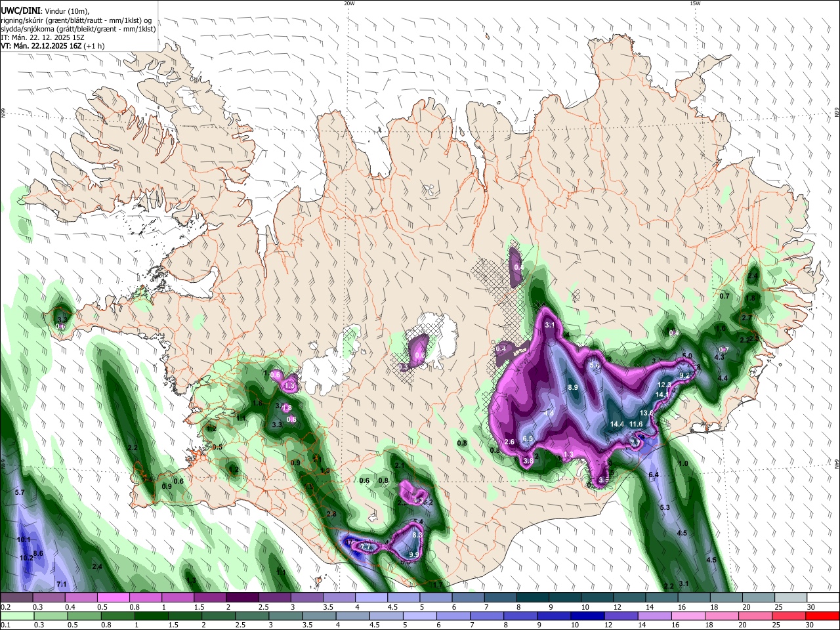Viewport: 840px width, 630px height.
Task: Select rain scale swatch between 25 and 30
Action: (x=789, y=616)
